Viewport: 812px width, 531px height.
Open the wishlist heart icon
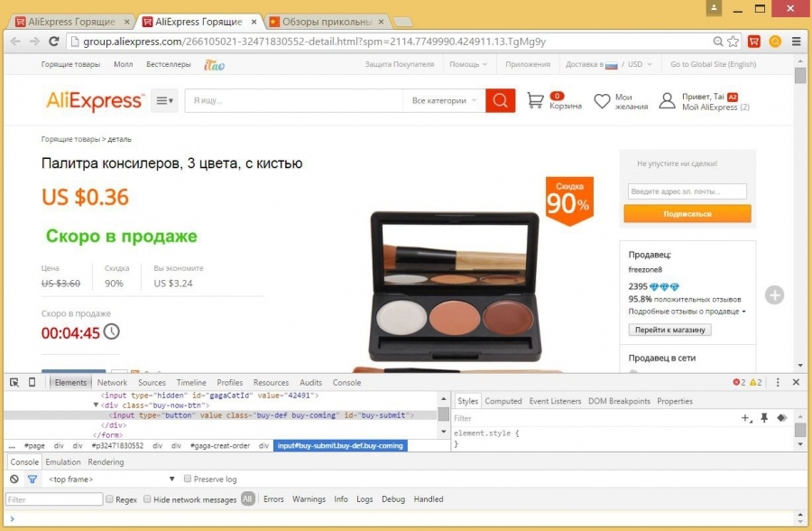(602, 101)
